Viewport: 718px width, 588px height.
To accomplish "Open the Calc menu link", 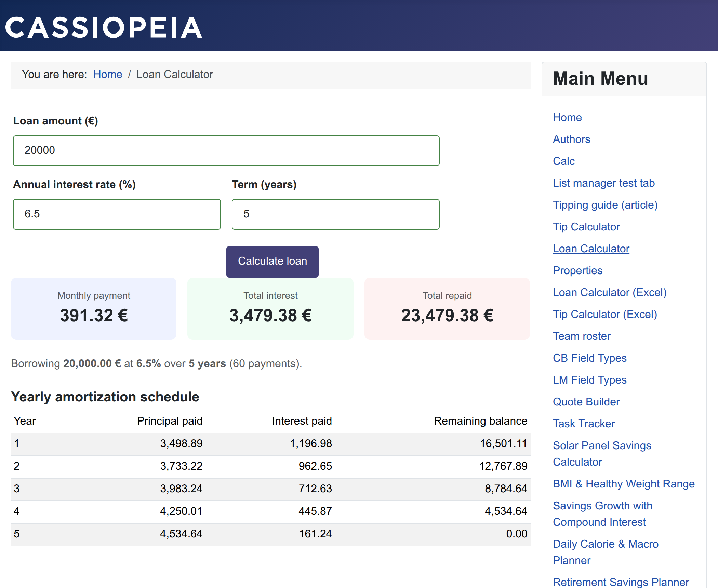I will [x=564, y=161].
